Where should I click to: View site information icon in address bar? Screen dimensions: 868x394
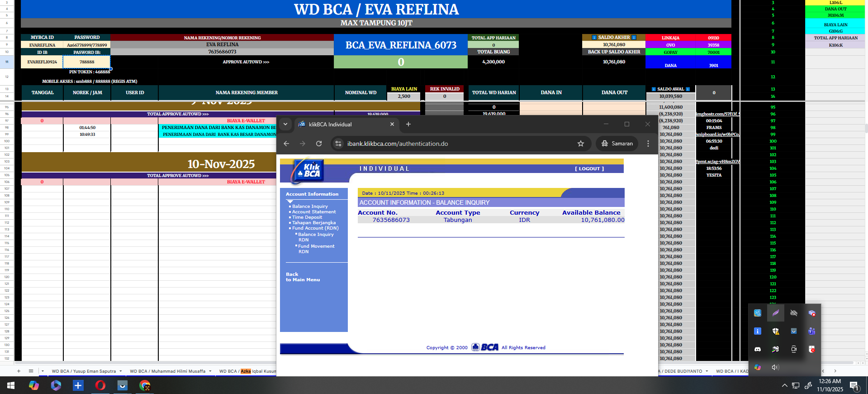[338, 144]
